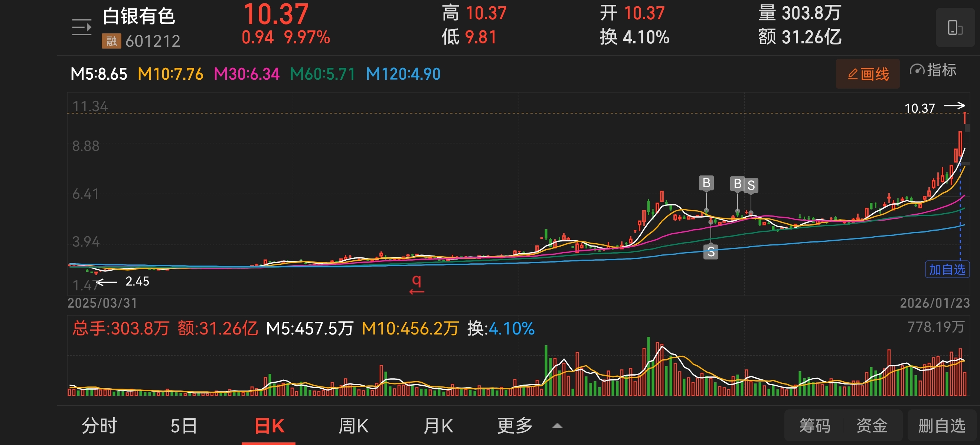Click the margin trading 融 badge

tap(111, 41)
